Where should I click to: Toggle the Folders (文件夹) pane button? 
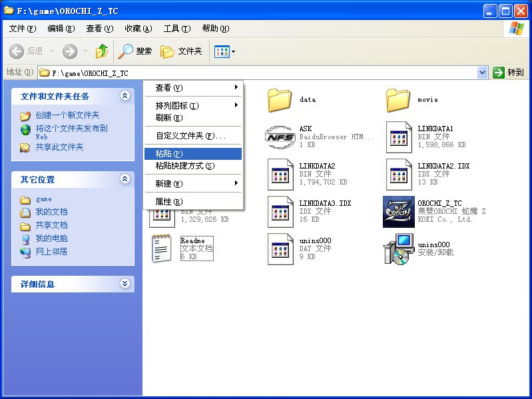coord(181,51)
